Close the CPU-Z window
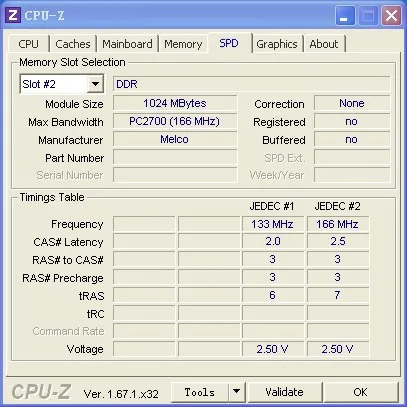This screenshot has width=407, height=407. point(391,15)
